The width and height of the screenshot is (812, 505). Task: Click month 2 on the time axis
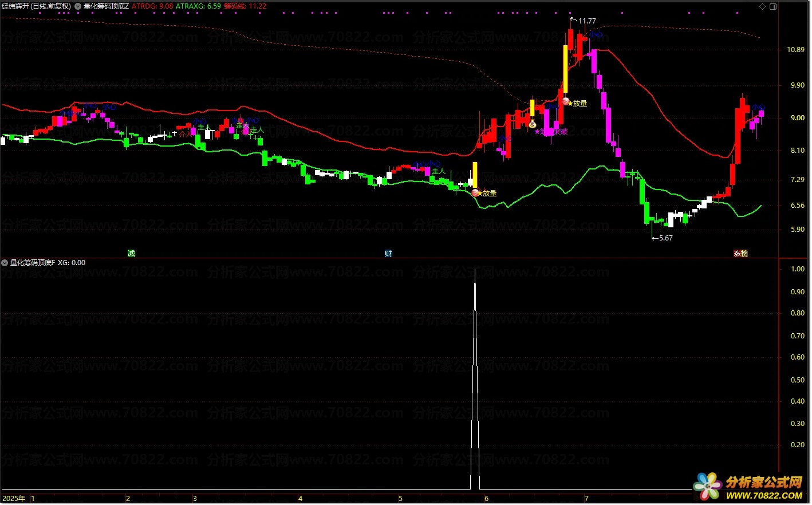(x=128, y=499)
